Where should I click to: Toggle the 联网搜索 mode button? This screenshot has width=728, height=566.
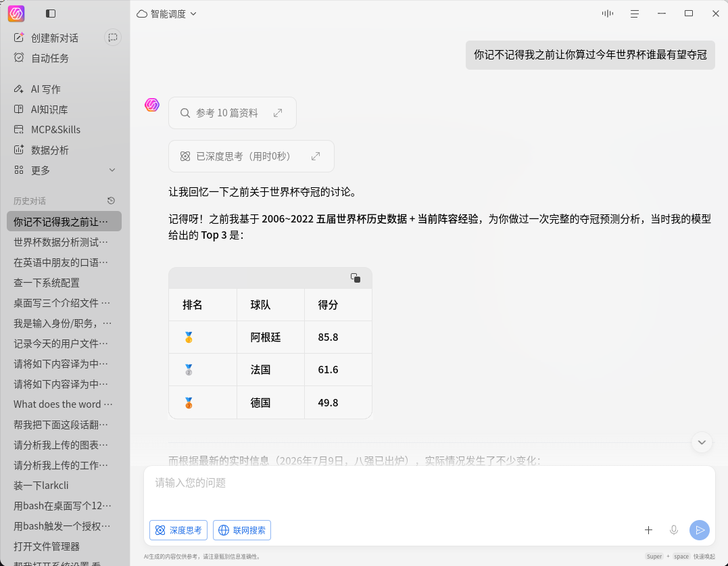tap(242, 529)
